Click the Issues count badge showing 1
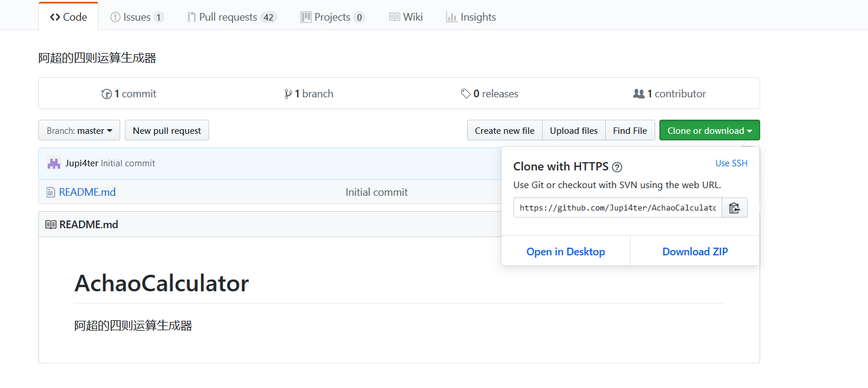Image resolution: width=868 pixels, height=388 pixels. point(159,18)
